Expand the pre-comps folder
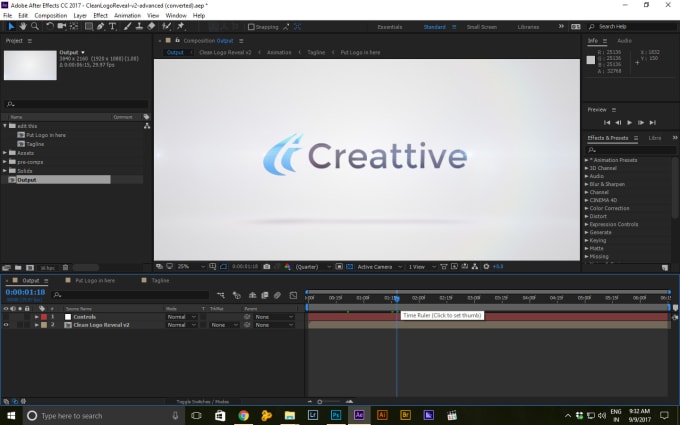The width and height of the screenshot is (680, 425). tap(5, 162)
